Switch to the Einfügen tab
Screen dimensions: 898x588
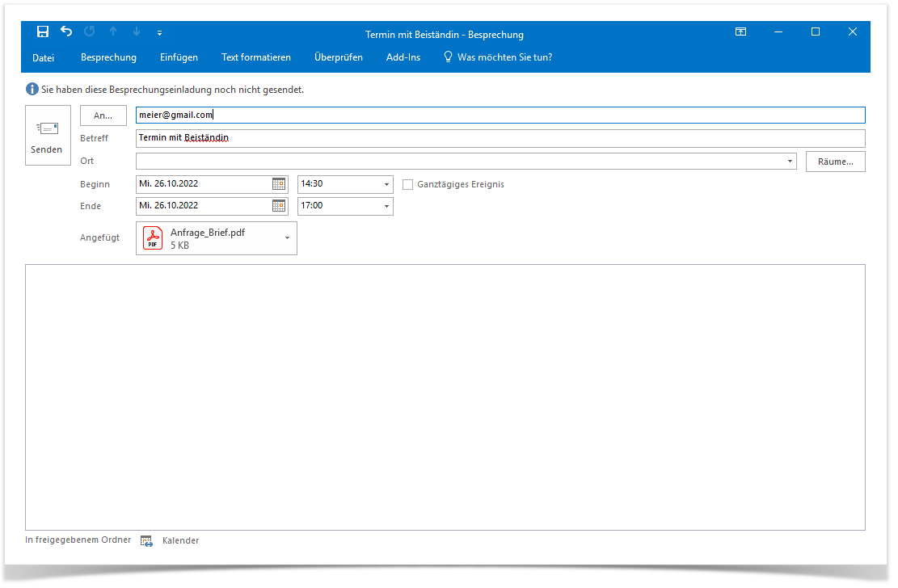click(x=179, y=57)
